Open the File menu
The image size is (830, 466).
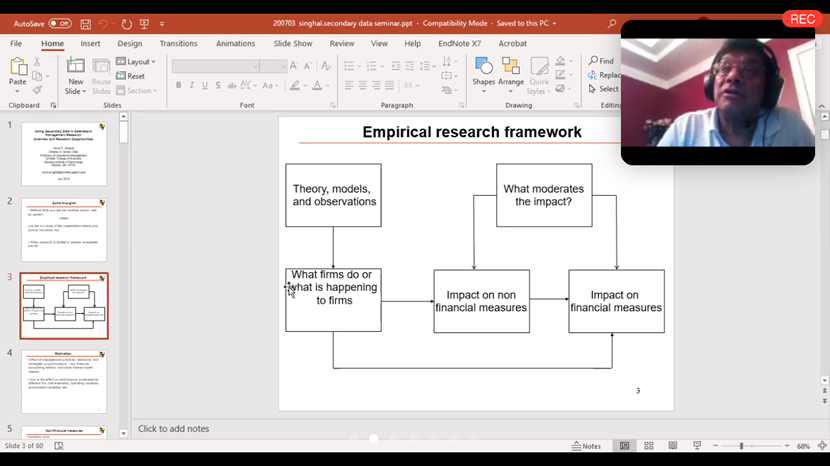16,44
